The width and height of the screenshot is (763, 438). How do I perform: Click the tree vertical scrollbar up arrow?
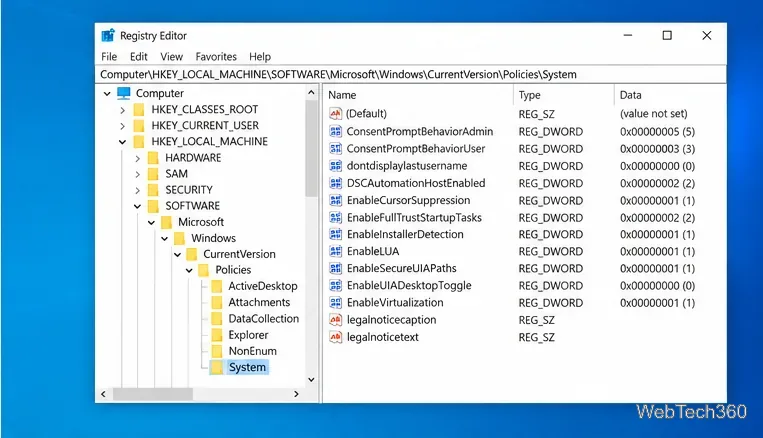311,92
